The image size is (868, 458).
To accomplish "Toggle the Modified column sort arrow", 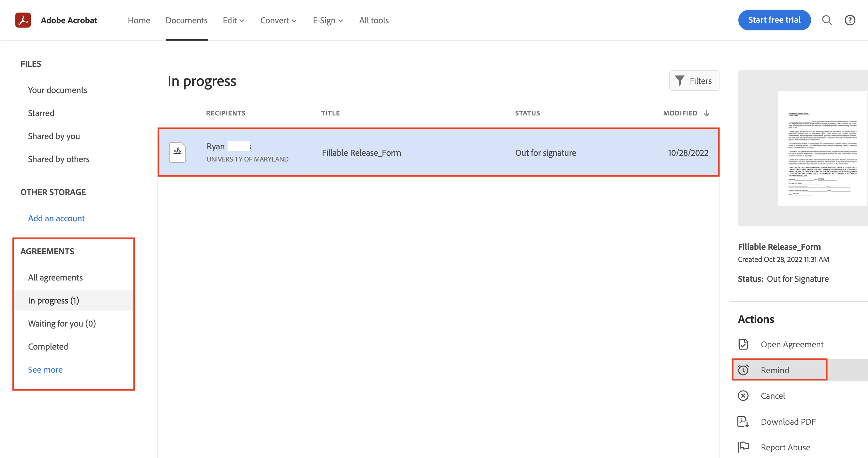I will click(706, 113).
